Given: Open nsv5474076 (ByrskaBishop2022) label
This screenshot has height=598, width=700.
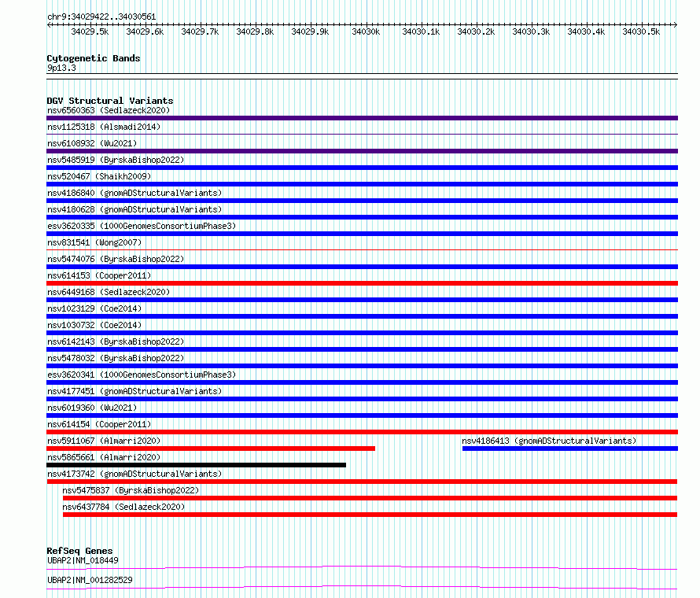Looking at the screenshot, I should (x=116, y=259).
